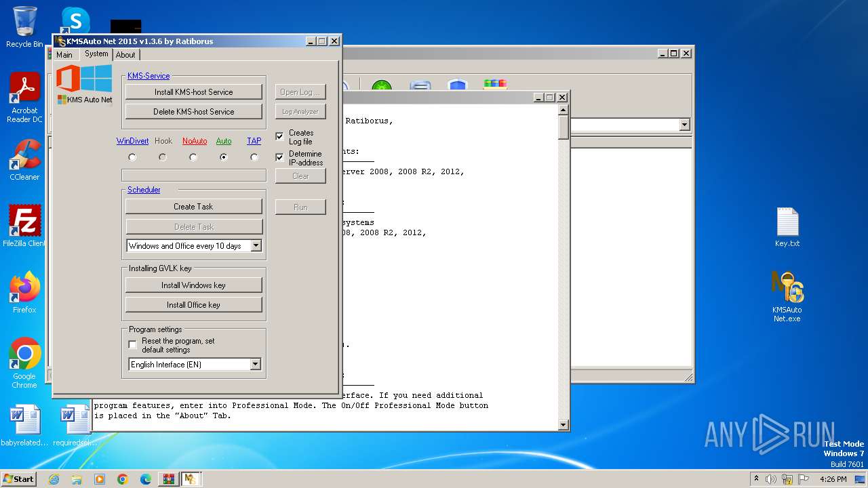
Task: Click Install Office key button
Action: point(194,305)
